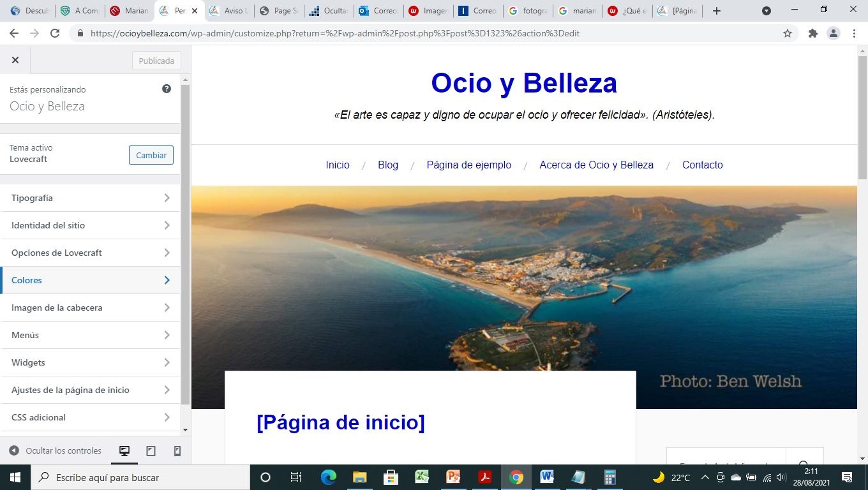Open the notifications action center icon
868x490 pixels.
point(848,477)
